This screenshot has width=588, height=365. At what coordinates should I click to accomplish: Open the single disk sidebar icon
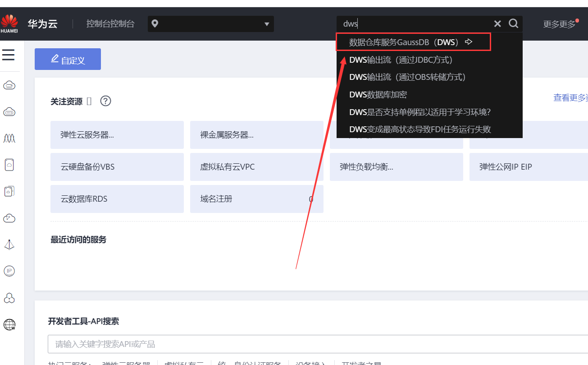pyautogui.click(x=9, y=165)
